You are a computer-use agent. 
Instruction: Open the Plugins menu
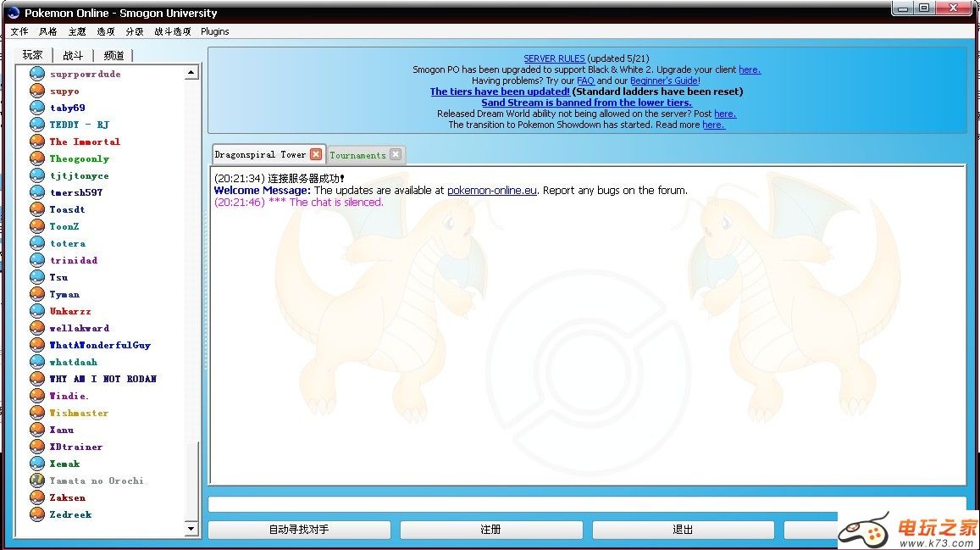tap(215, 31)
